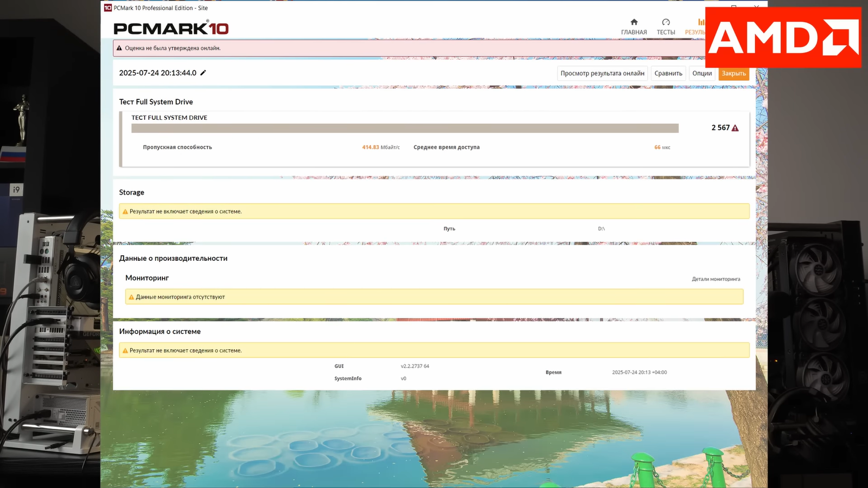The width and height of the screenshot is (868, 488).
Task: Open the Опции button
Action: click(x=702, y=73)
